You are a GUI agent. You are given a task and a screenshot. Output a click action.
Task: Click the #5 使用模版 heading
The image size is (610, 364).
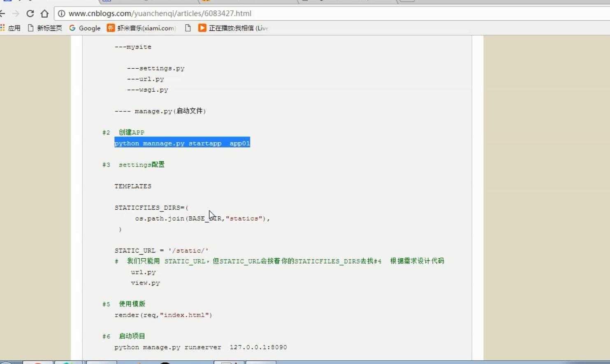pos(124,304)
